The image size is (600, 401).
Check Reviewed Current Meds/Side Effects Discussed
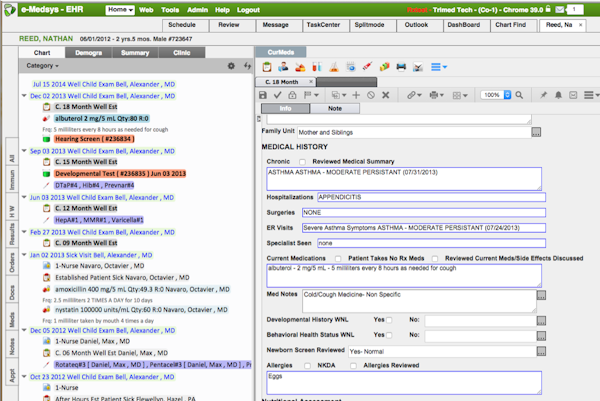click(435, 259)
